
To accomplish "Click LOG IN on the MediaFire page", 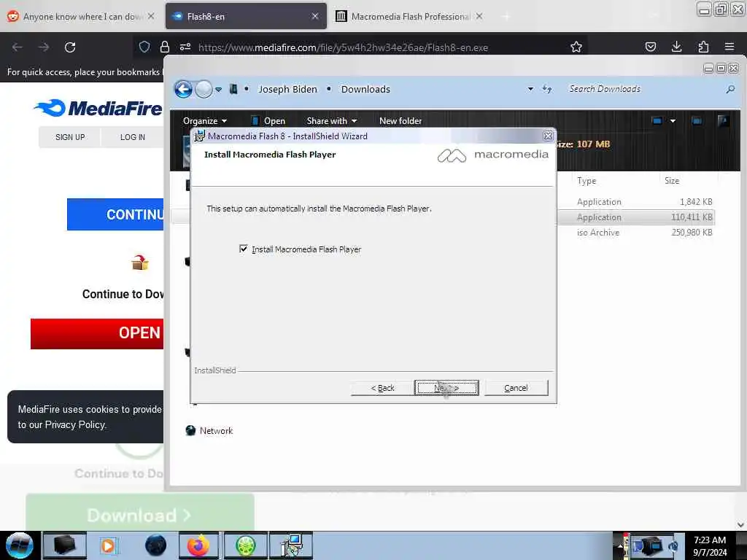I will point(133,137).
